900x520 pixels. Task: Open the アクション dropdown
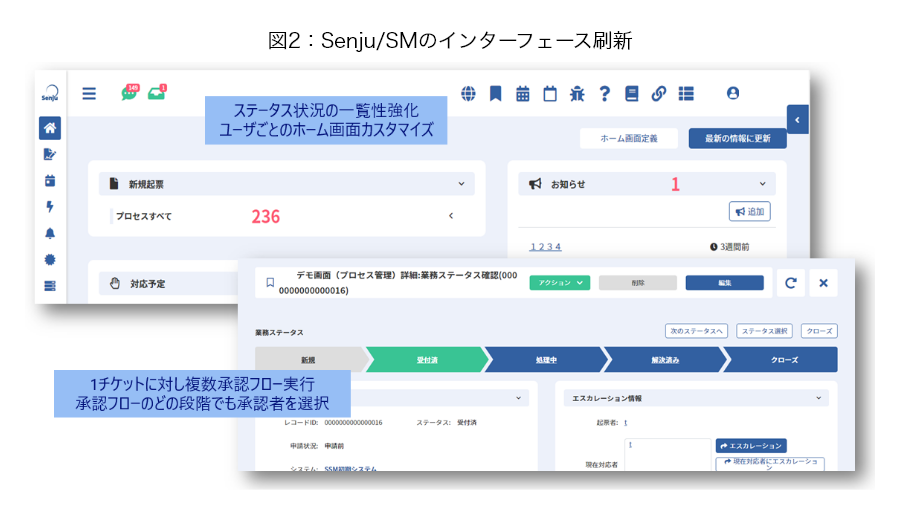click(560, 283)
